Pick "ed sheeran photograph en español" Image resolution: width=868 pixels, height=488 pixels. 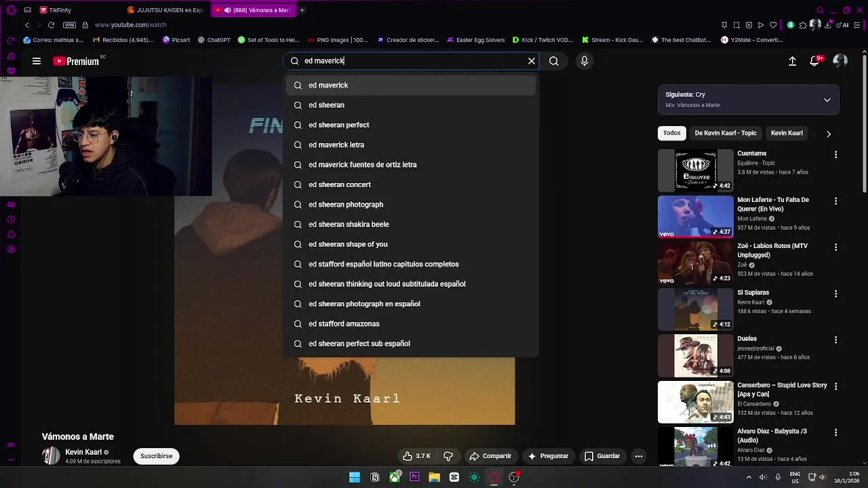[411, 304]
